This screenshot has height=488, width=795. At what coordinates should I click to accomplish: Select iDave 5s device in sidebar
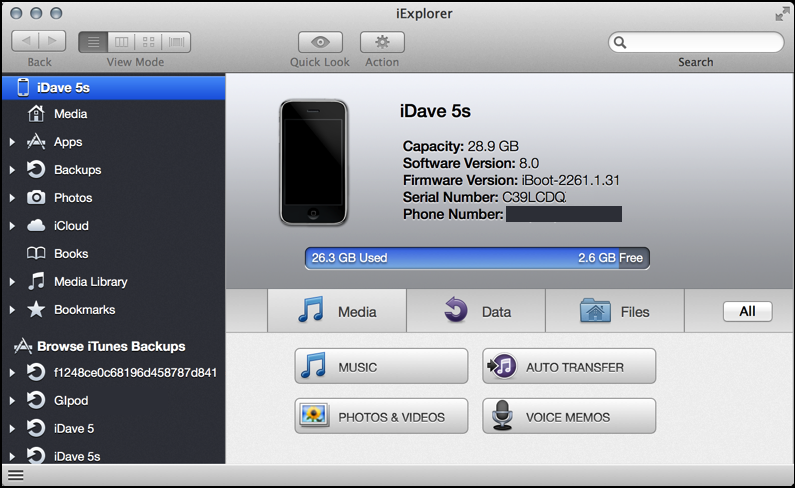tap(114, 87)
